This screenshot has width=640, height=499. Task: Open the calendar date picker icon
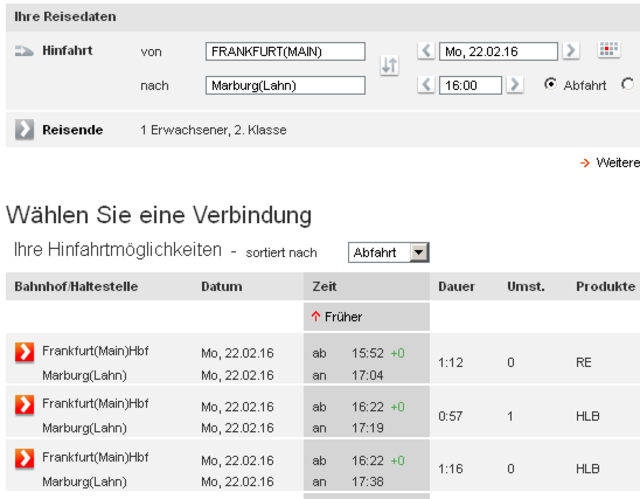pyautogui.click(x=609, y=50)
